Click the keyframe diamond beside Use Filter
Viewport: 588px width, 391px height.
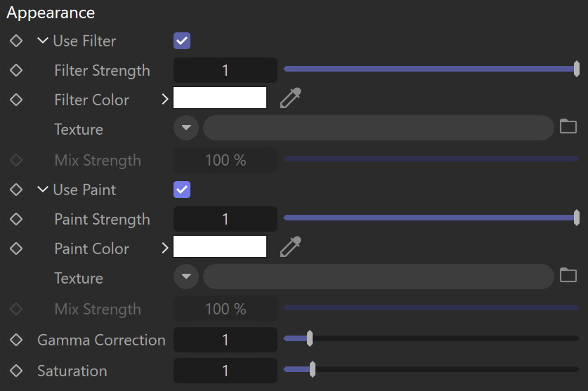coord(16,41)
